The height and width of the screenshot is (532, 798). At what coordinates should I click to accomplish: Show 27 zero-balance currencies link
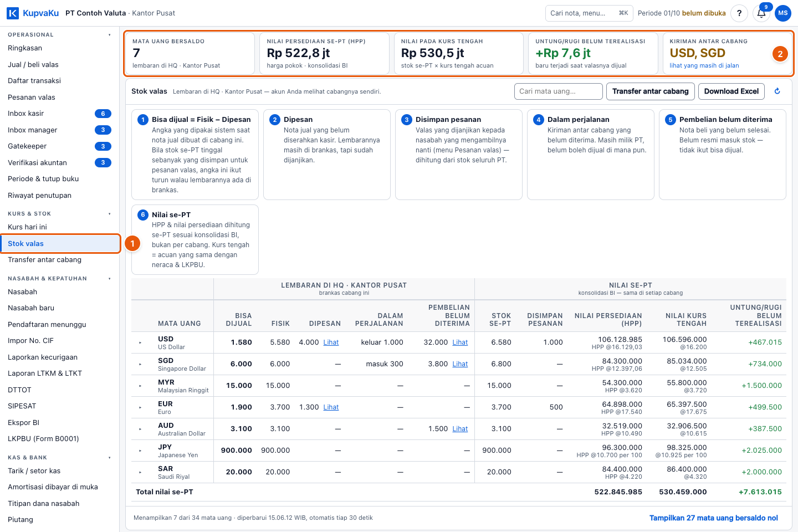coord(714,518)
